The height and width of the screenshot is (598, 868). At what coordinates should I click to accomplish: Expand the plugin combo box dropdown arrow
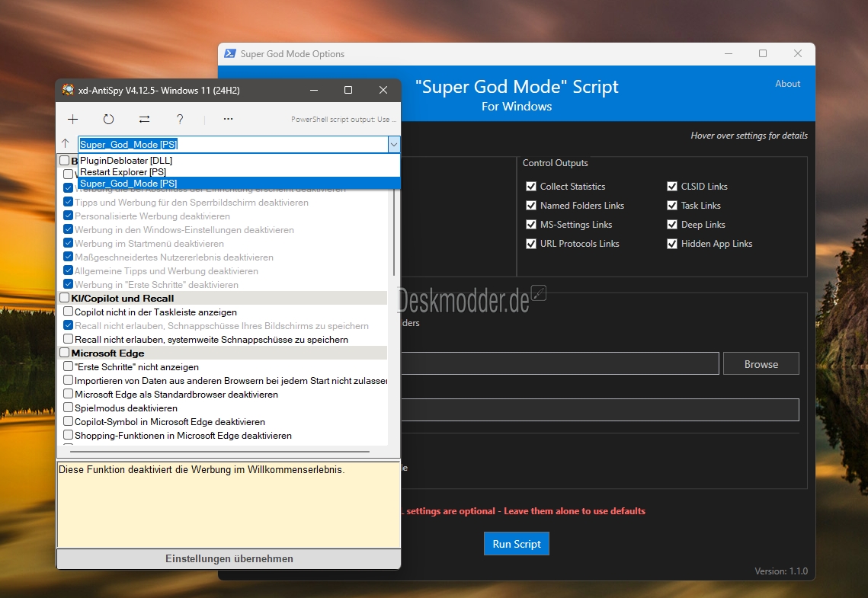(x=393, y=145)
